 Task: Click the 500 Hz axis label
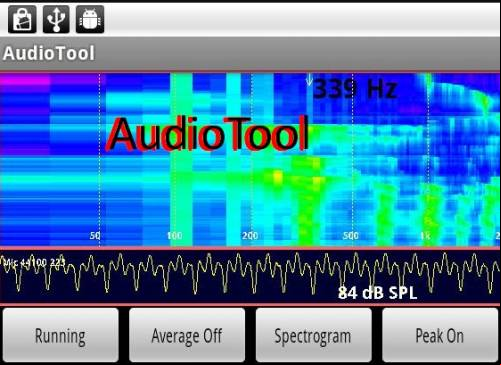click(x=351, y=236)
